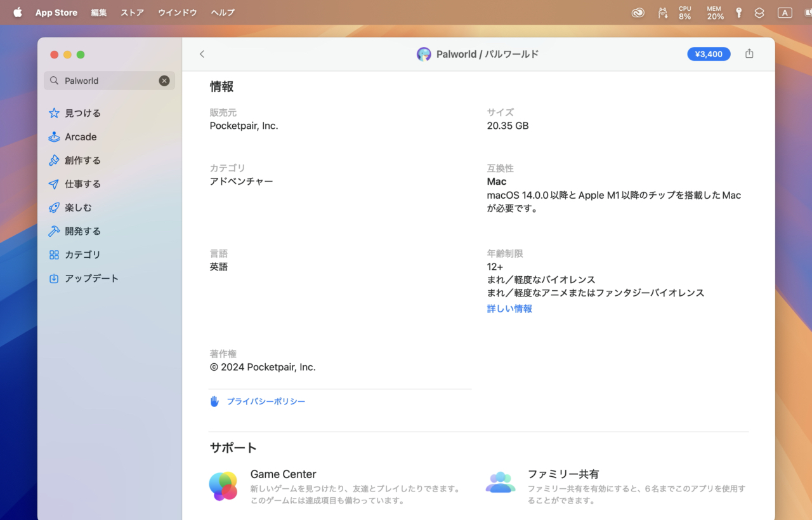
Task: Click the star icon for 見つける
Action: point(54,113)
